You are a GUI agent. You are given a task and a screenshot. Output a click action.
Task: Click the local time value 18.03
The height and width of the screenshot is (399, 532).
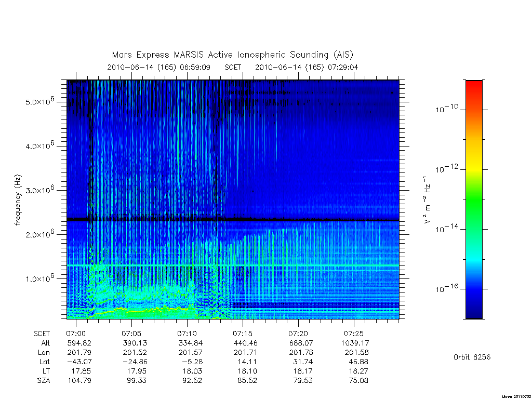coord(192,371)
